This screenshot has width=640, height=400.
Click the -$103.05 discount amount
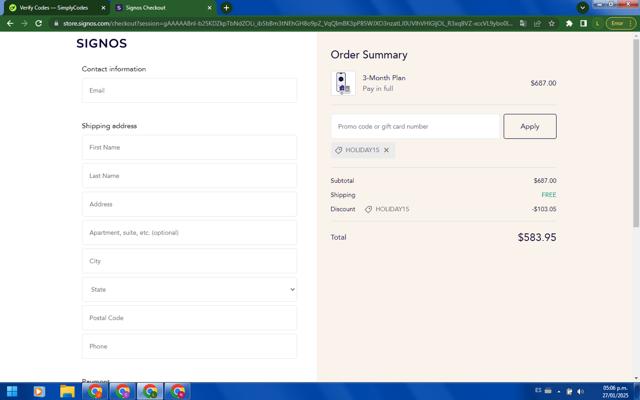(544, 209)
